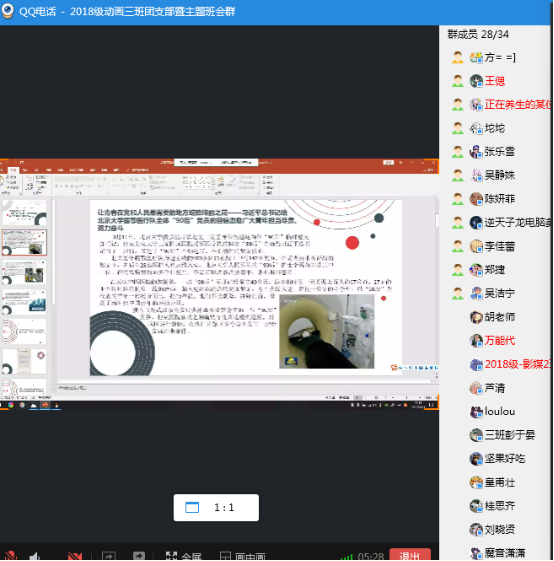This screenshot has width=554, height=561.
Task: Toggle the muted microphone icon in call bar
Action: (x=11, y=556)
